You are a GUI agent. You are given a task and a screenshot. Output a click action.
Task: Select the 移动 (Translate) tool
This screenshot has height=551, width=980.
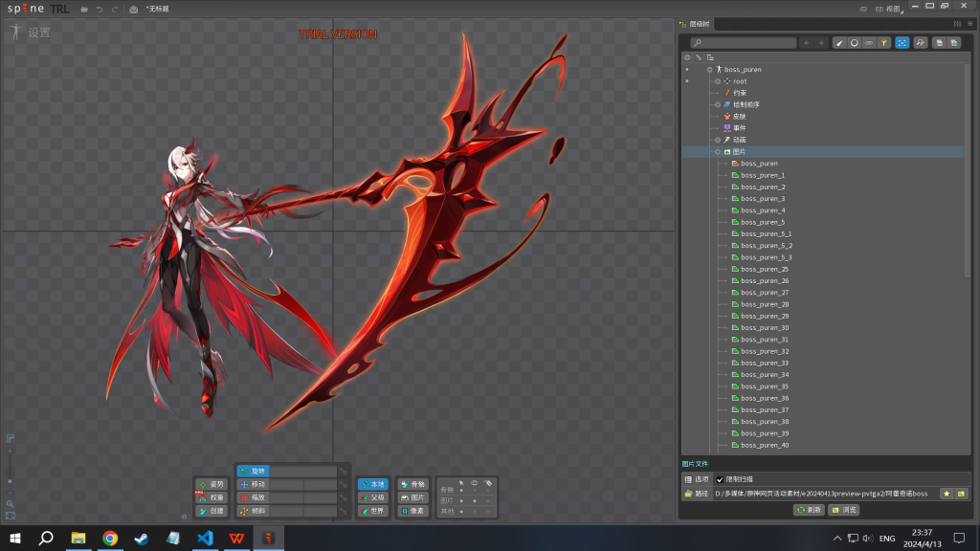[x=253, y=484]
